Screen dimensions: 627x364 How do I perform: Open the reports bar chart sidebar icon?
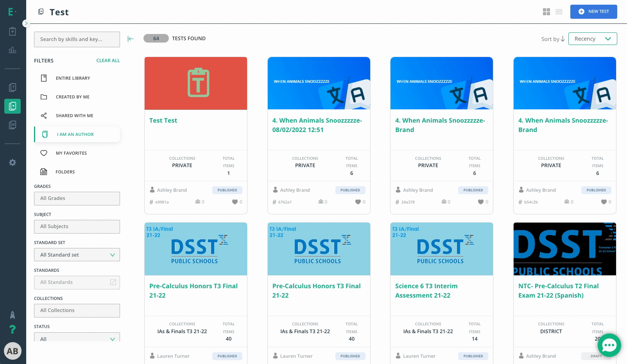coord(13,50)
